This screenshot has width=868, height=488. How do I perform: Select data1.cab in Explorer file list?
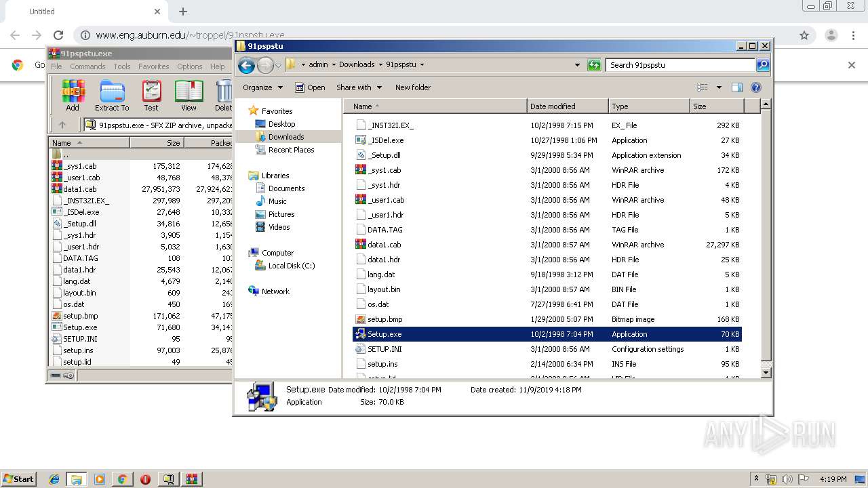tap(384, 245)
